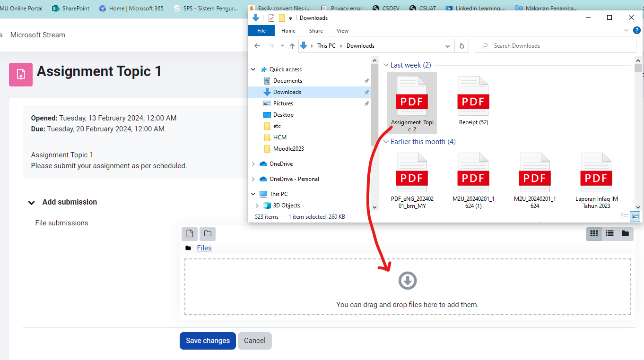Click the Explorer up arrow button
This screenshot has height=360, width=644.
click(x=292, y=46)
